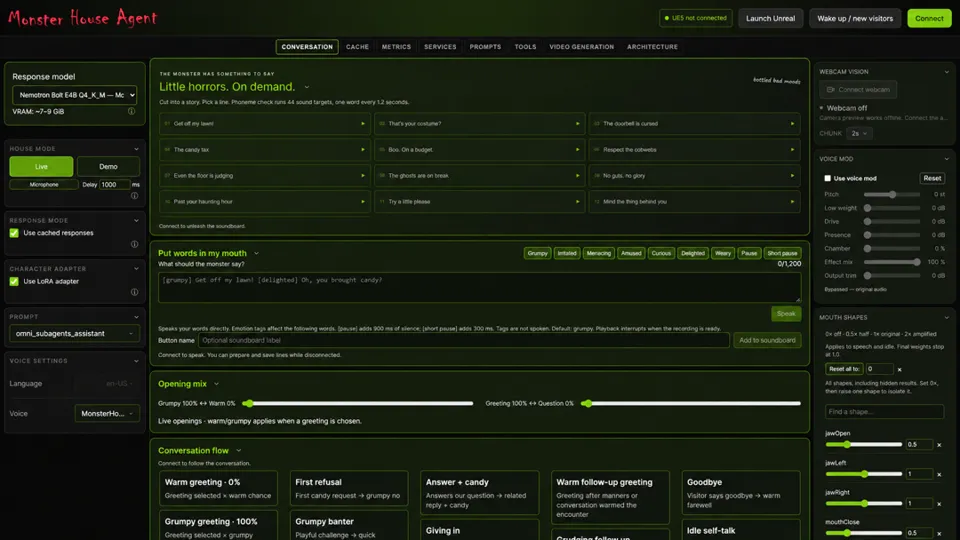Click the info icon in House Mode panel

[x=134, y=196]
